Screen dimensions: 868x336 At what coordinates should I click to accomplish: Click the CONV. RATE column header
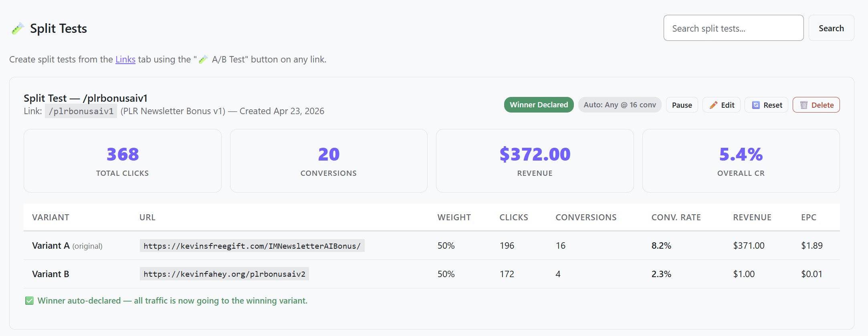point(676,217)
